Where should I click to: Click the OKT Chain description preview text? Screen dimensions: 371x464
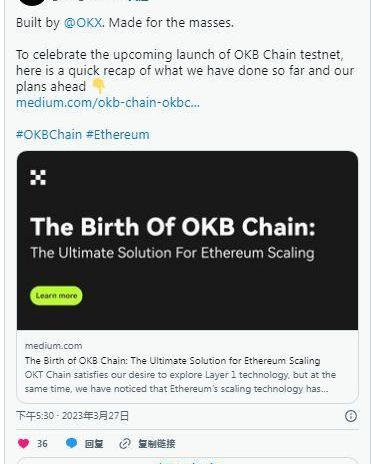pyautogui.click(x=180, y=382)
